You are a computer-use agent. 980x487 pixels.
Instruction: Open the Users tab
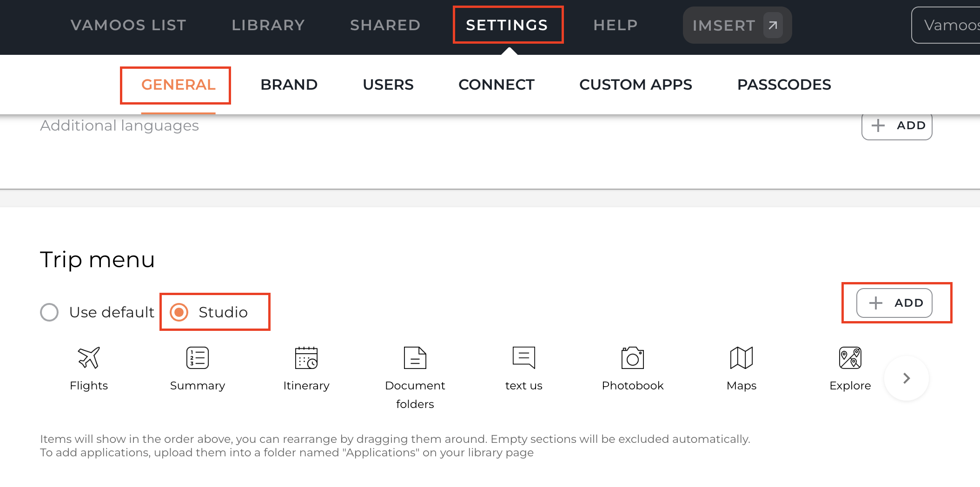pos(388,85)
